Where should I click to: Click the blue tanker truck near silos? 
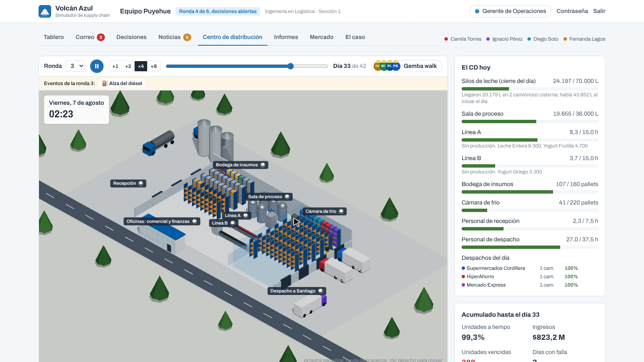tap(158, 143)
